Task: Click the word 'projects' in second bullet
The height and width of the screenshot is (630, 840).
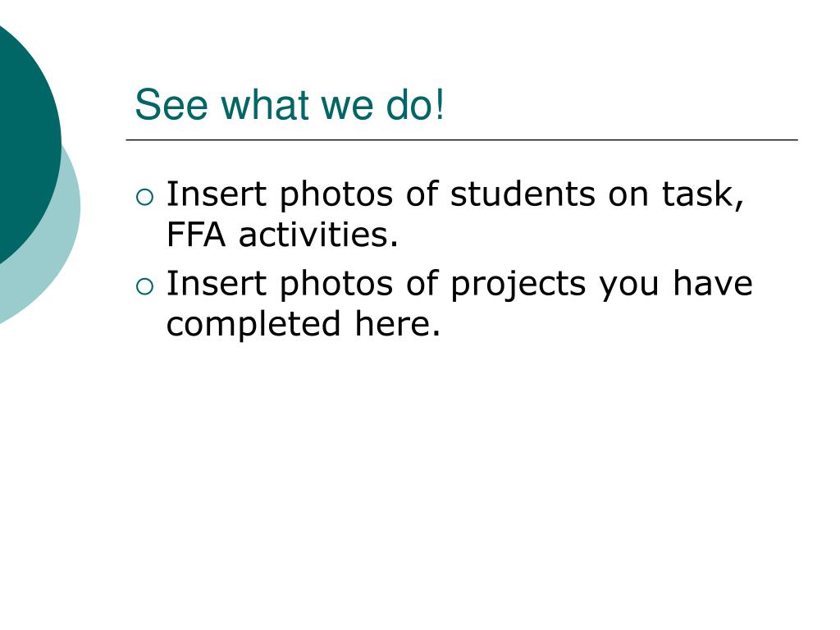Action: tap(518, 285)
